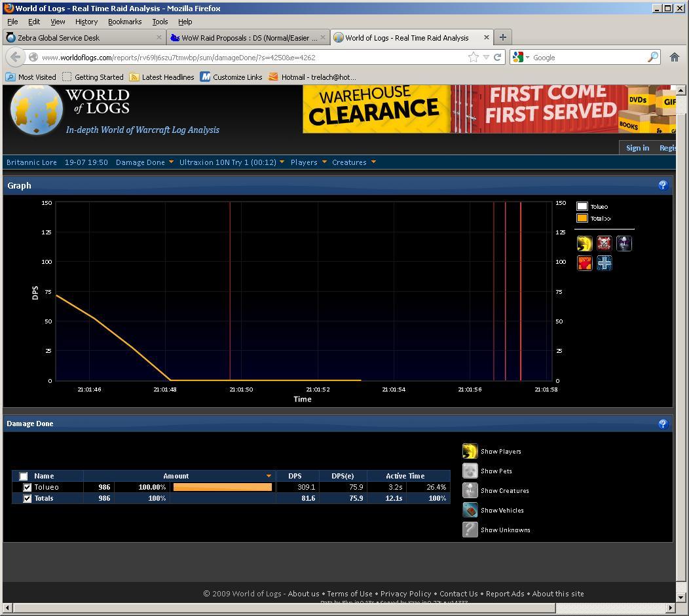Open the Terms of Use footer link
Viewport: 689px width, 616px height.
pyautogui.click(x=349, y=594)
